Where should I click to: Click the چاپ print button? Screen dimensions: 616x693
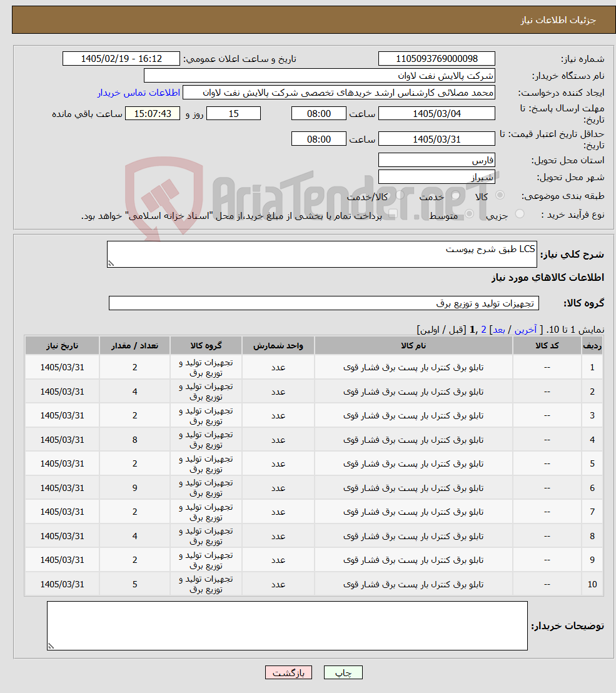tap(343, 672)
